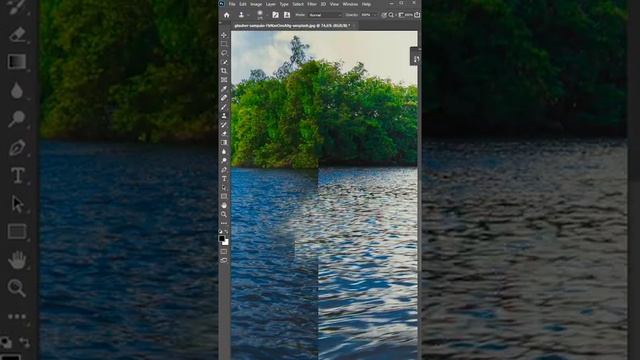
Task: Open the View menu
Action: pos(334,4)
